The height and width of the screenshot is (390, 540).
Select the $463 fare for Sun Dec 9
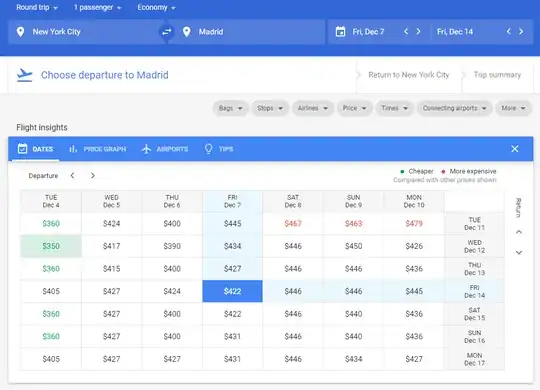[353, 224]
